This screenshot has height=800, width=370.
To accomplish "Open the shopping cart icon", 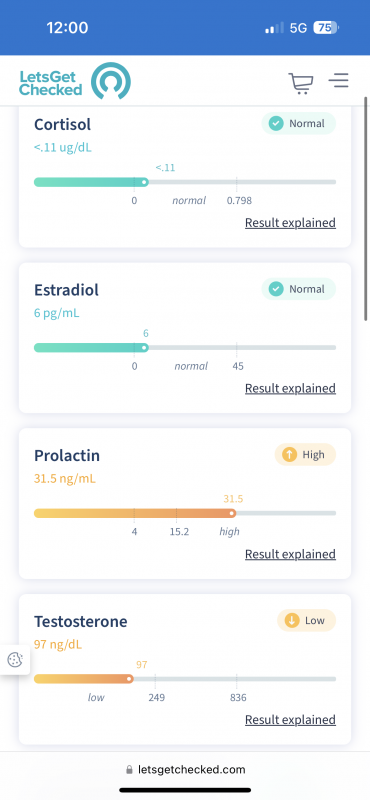I will tap(301, 83).
